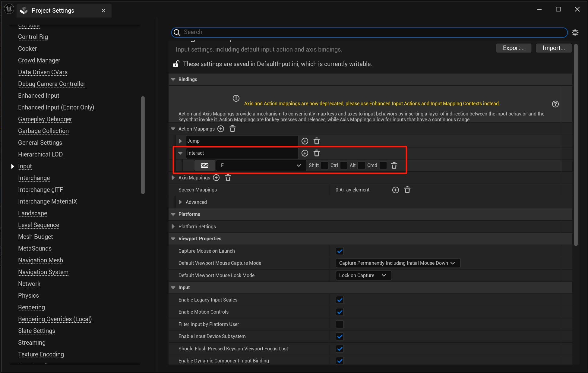The height and width of the screenshot is (373, 588).
Task: Open the F key selection dropdown
Action: point(261,166)
